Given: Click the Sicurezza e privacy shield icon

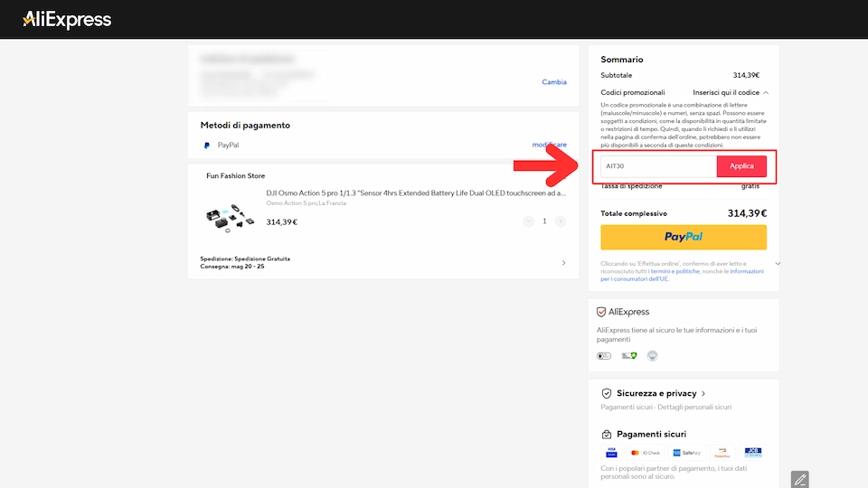Looking at the screenshot, I should 607,393.
